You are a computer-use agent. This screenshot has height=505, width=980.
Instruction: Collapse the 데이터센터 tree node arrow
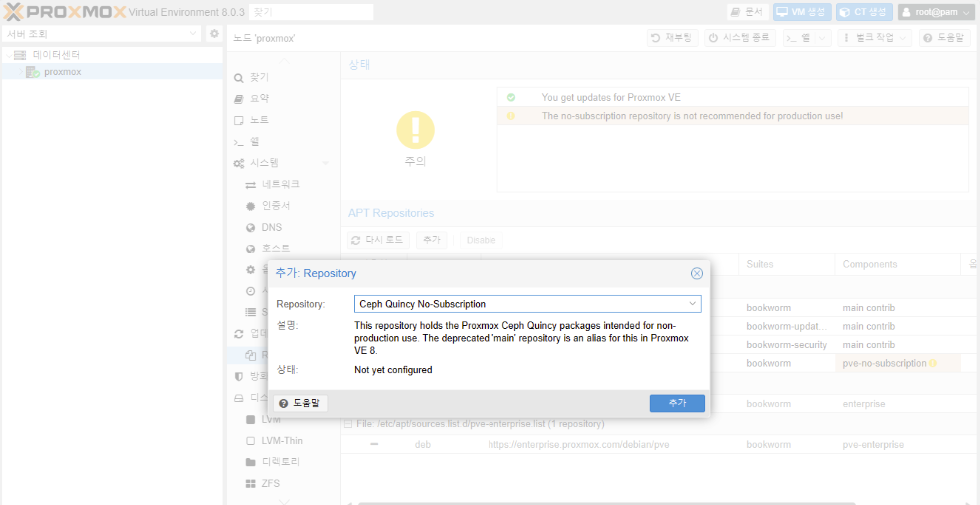pyautogui.click(x=8, y=55)
